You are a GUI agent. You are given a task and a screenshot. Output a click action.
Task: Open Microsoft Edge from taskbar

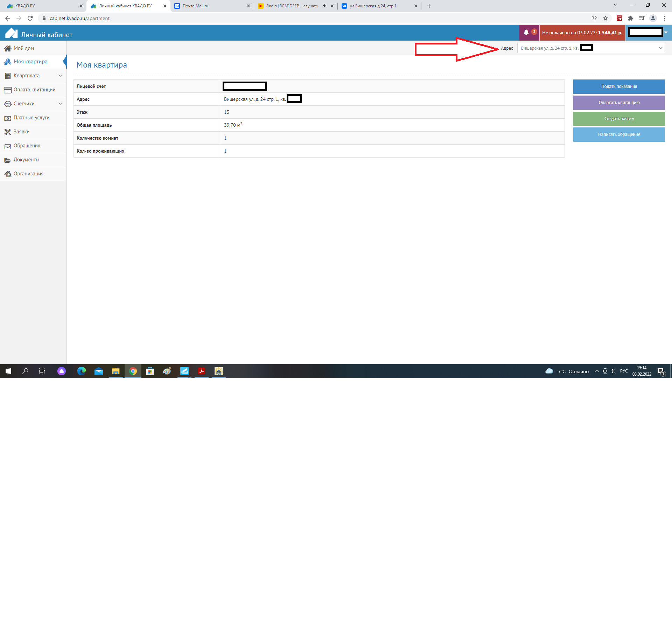click(x=81, y=371)
